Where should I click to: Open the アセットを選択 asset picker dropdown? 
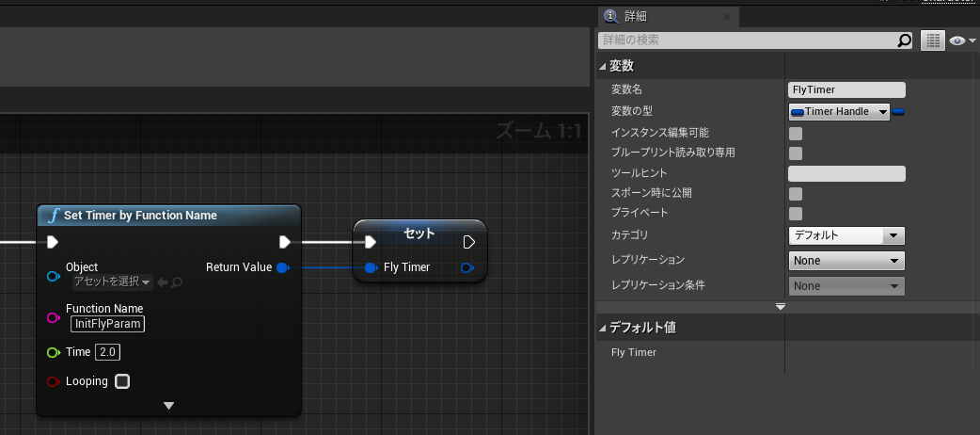[x=113, y=282]
